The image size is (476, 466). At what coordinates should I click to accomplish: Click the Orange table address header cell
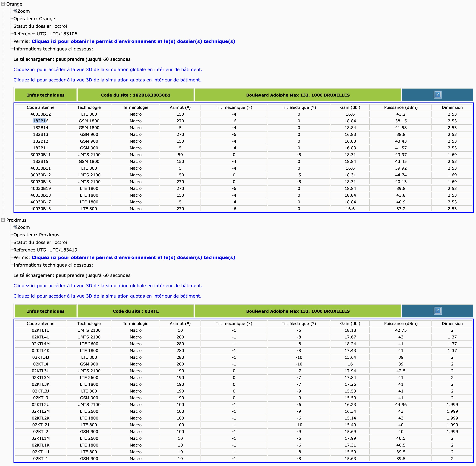pyautogui.click(x=298, y=95)
